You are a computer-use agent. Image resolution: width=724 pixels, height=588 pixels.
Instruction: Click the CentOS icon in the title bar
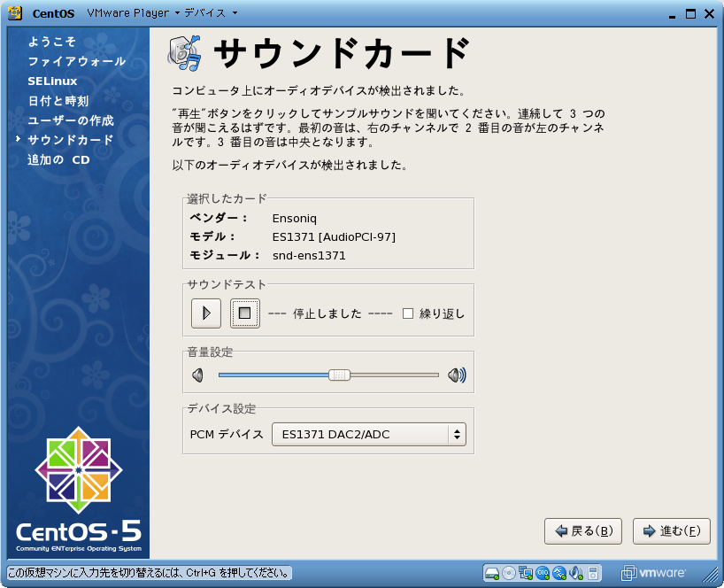(15, 13)
